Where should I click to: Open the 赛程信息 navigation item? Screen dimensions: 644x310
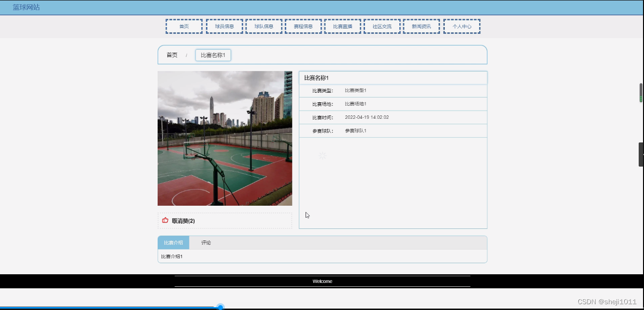(x=303, y=26)
